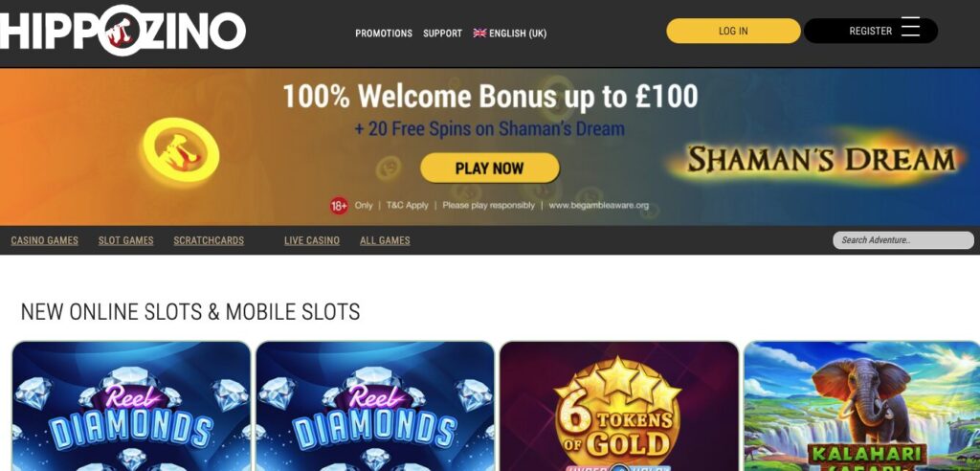
Task: Open the English (UK) language selector
Action: tap(510, 34)
